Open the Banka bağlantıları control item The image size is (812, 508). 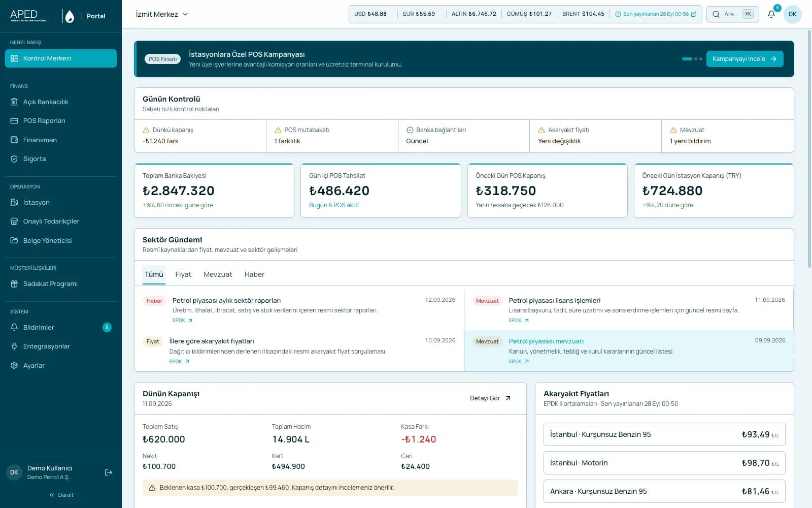click(x=464, y=136)
